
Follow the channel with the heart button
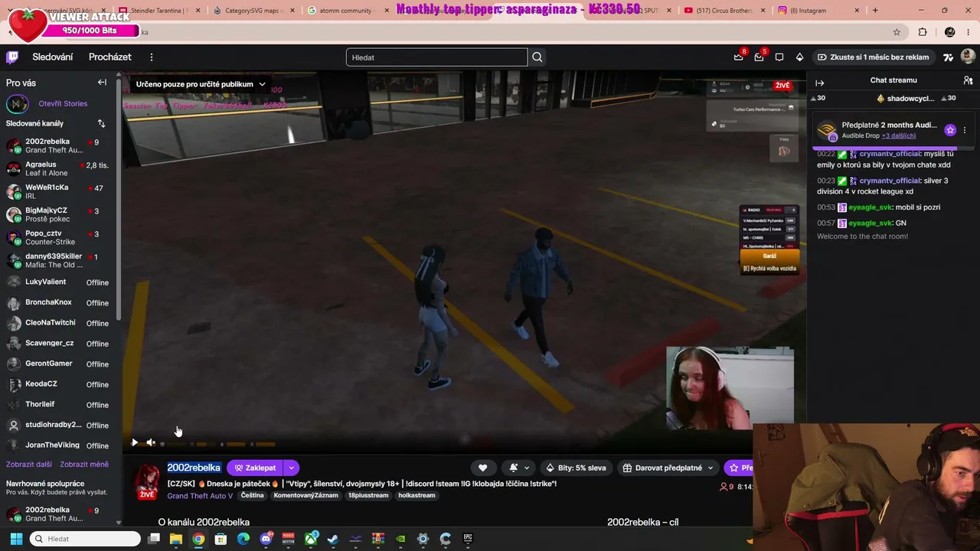coord(482,468)
